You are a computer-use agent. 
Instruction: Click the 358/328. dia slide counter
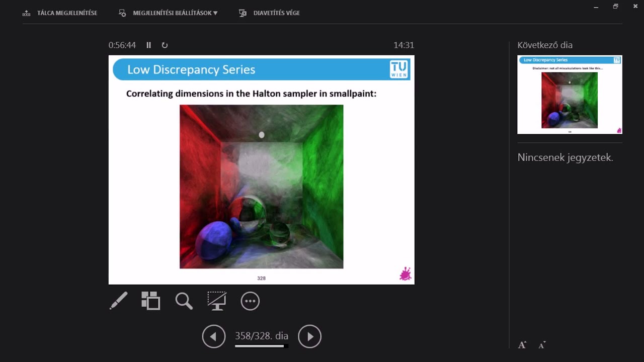click(261, 336)
